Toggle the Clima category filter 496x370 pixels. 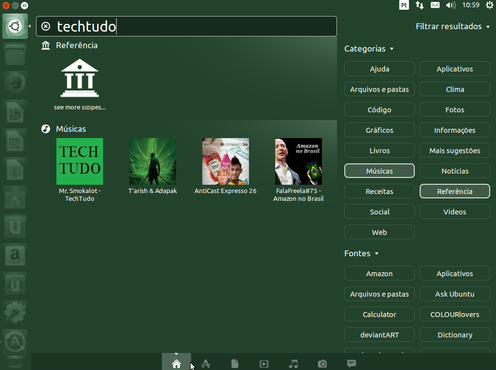click(x=455, y=89)
